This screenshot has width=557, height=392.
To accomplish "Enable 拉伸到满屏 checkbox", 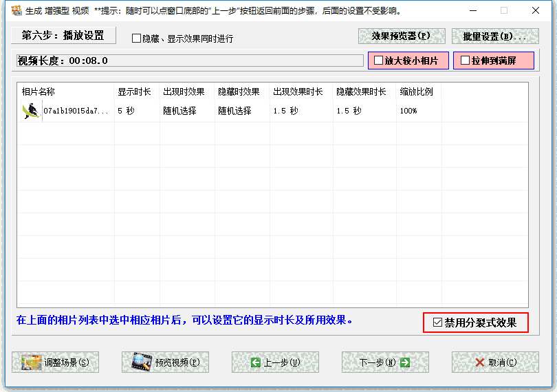I will (x=465, y=61).
